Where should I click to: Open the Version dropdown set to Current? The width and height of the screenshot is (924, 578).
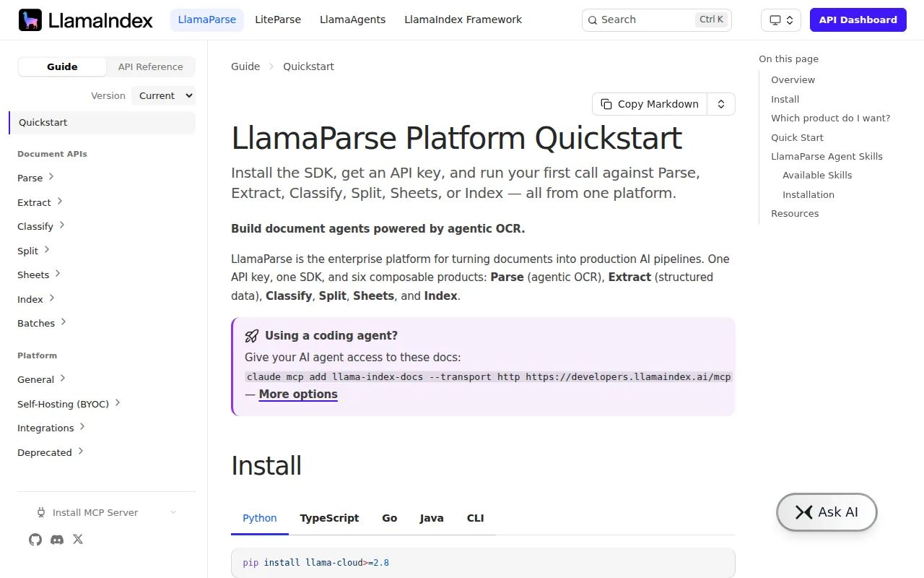pyautogui.click(x=164, y=95)
